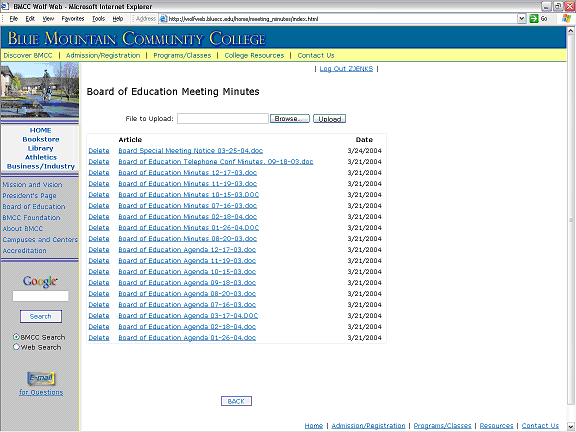The height and width of the screenshot is (432, 576).
Task: Click the file to upload text field
Action: point(223,119)
